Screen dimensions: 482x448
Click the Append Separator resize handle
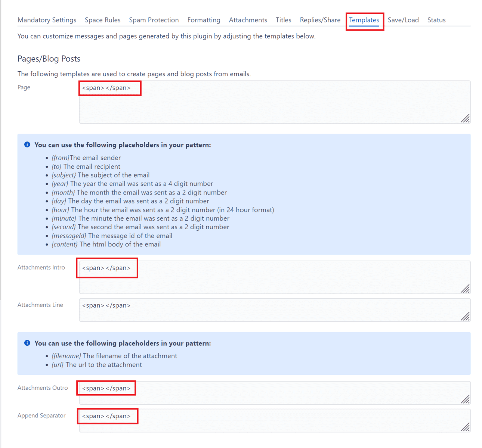465,427
